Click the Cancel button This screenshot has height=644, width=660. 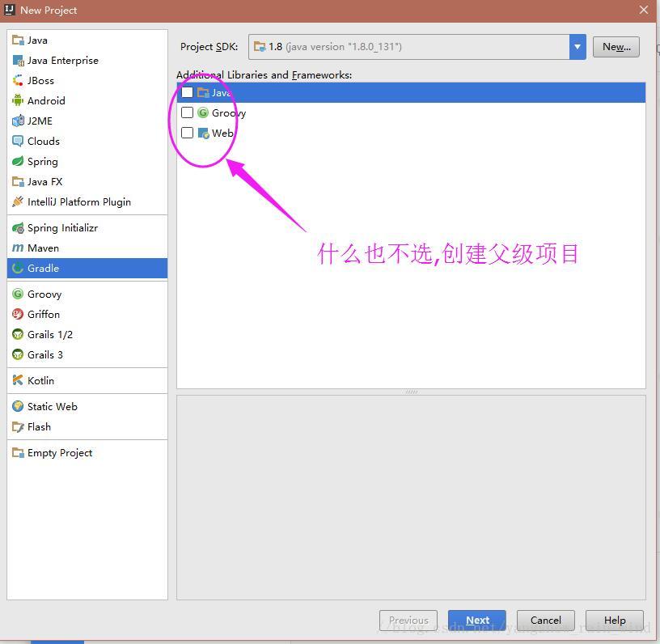tap(545, 620)
